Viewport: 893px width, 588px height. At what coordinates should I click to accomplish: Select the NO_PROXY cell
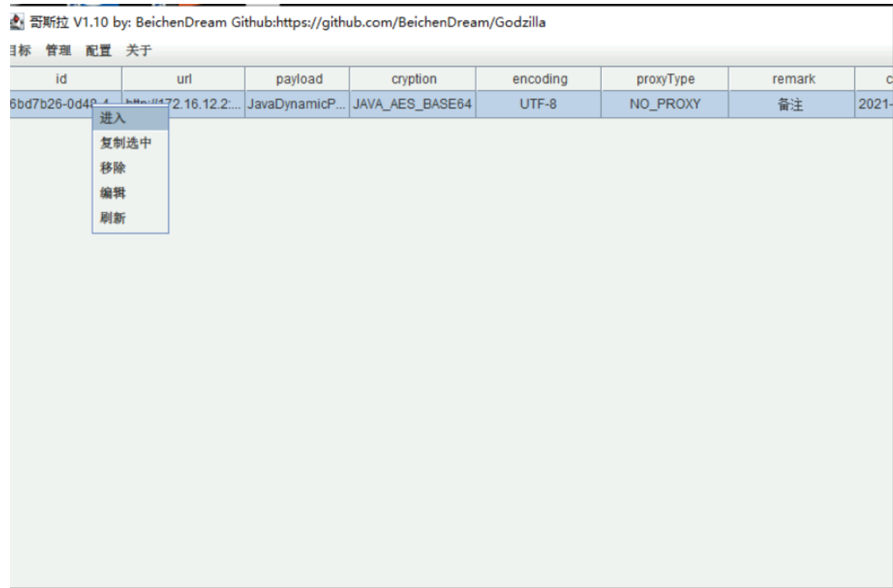(x=665, y=105)
